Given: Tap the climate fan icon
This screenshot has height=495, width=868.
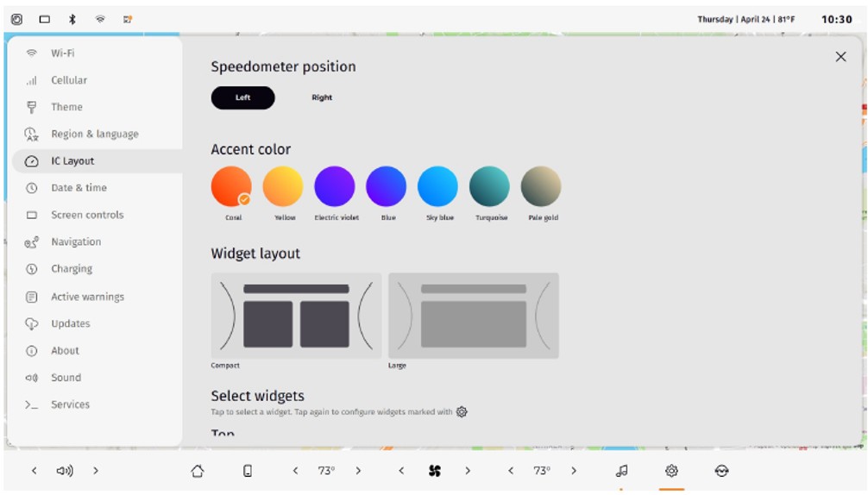Looking at the screenshot, I should coord(435,471).
